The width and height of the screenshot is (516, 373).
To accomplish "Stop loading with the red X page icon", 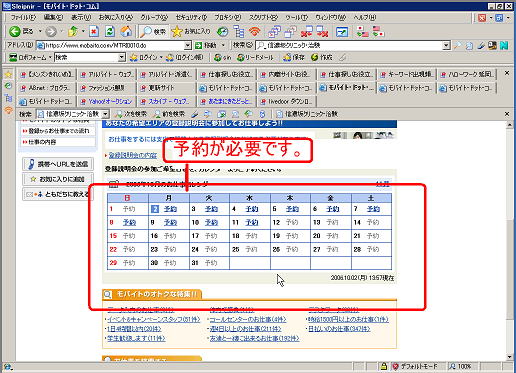I will coord(94,32).
